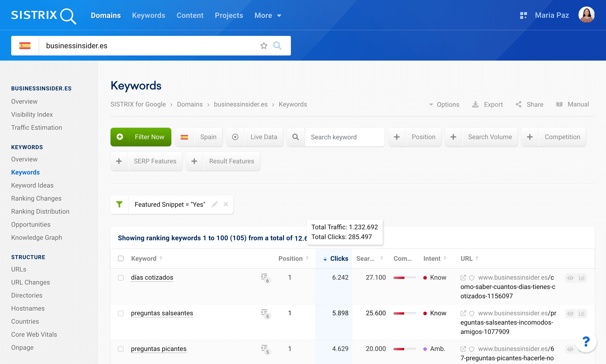Check the select-all checkbox in the table header
The width and height of the screenshot is (606, 364).
121,258
